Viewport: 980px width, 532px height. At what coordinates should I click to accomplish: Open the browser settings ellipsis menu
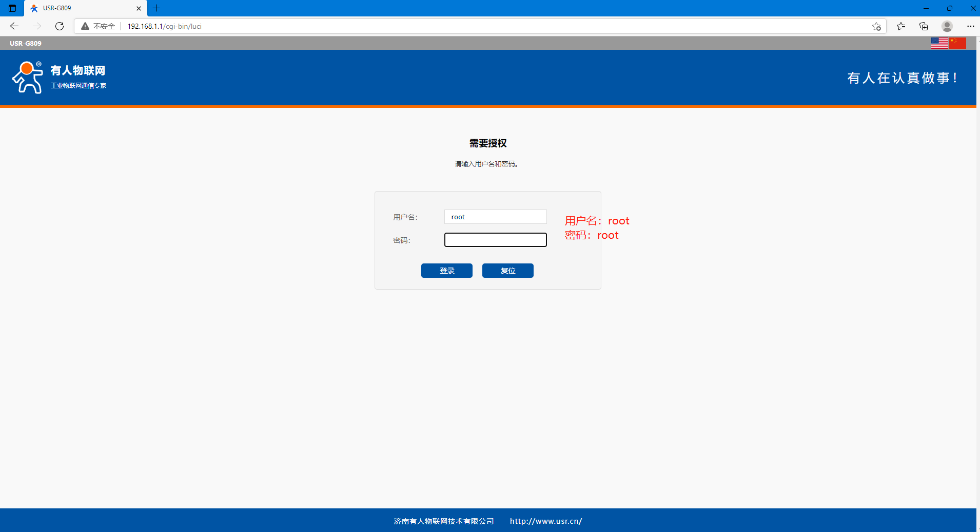pos(970,26)
